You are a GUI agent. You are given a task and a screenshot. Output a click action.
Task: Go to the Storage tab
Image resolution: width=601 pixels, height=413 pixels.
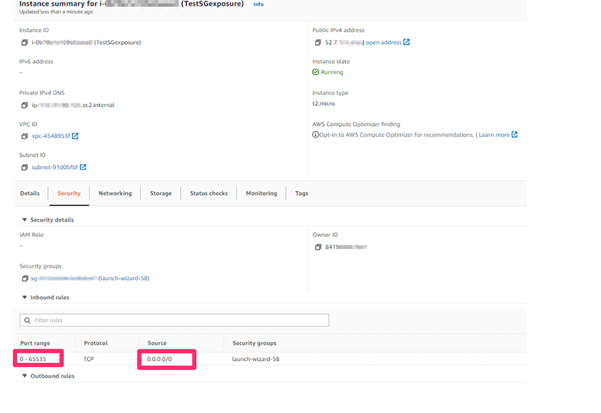click(161, 193)
